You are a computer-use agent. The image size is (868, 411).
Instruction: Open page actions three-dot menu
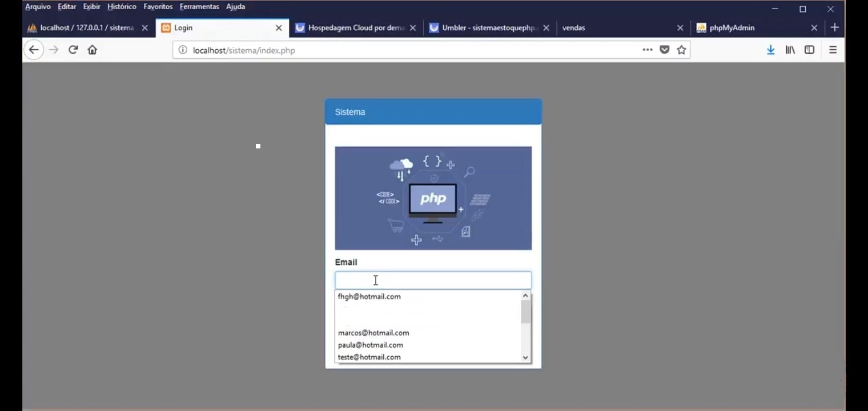tap(647, 50)
